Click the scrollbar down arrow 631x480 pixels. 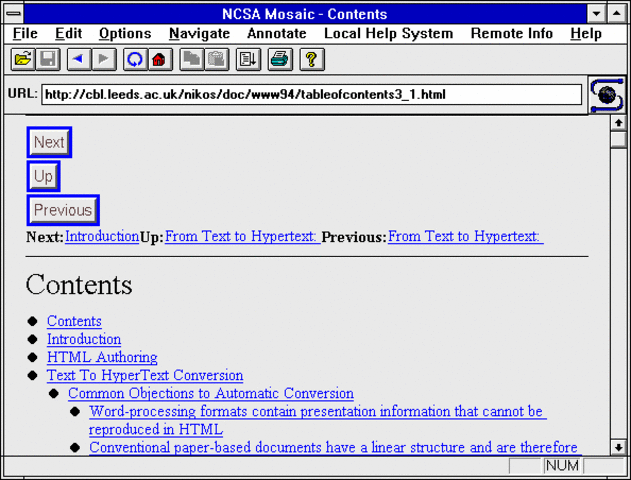pos(619,447)
